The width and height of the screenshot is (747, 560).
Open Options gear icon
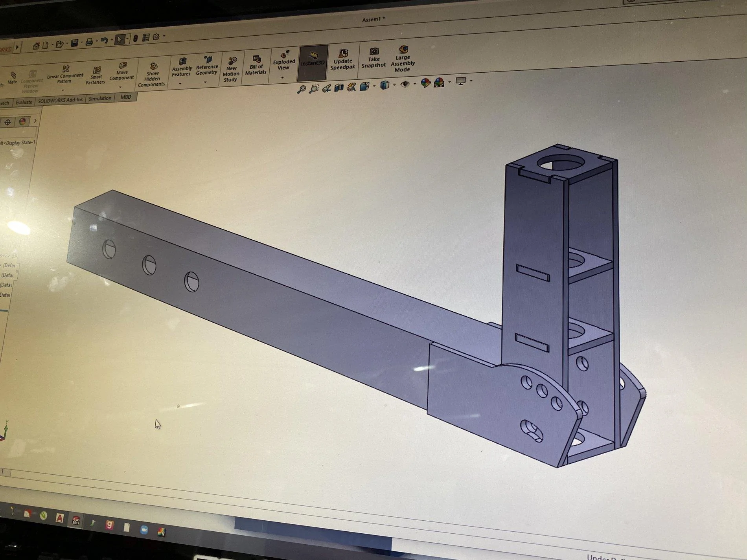[x=156, y=37]
